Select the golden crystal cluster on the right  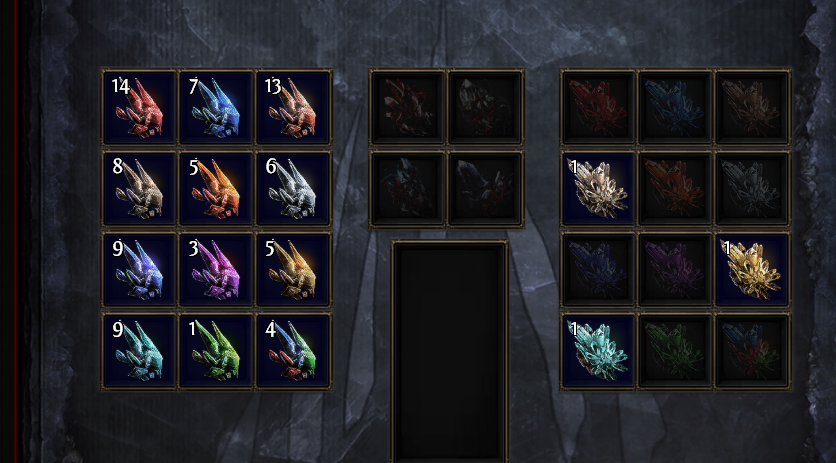pos(752,270)
